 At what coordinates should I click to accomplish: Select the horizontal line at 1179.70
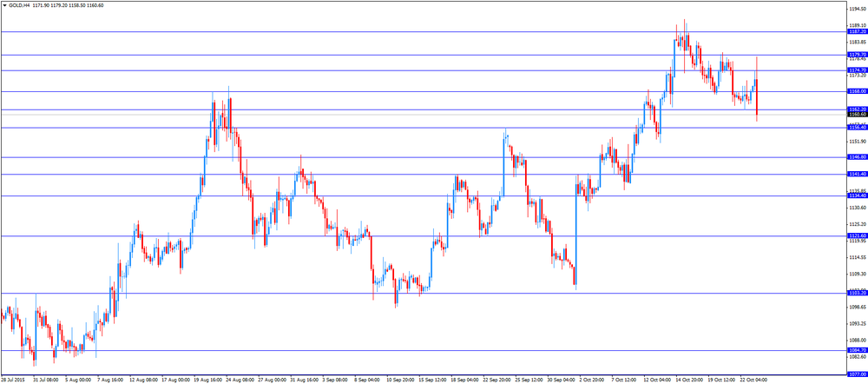coord(424,55)
